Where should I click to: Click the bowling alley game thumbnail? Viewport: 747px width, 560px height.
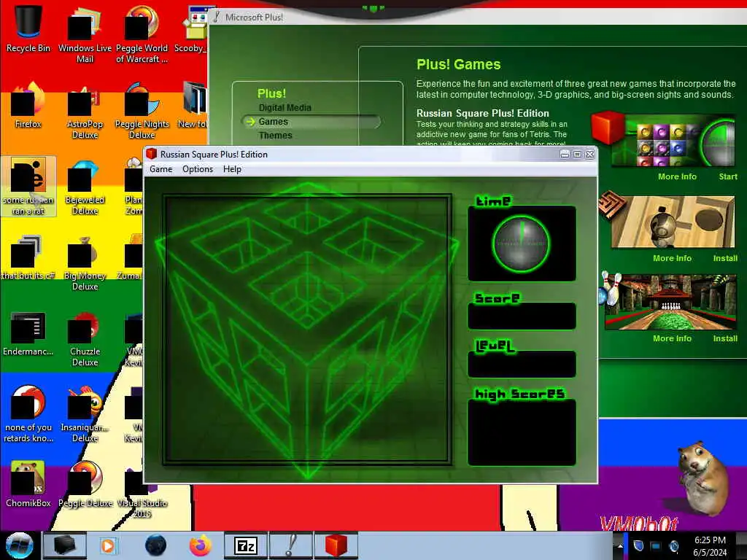670,302
